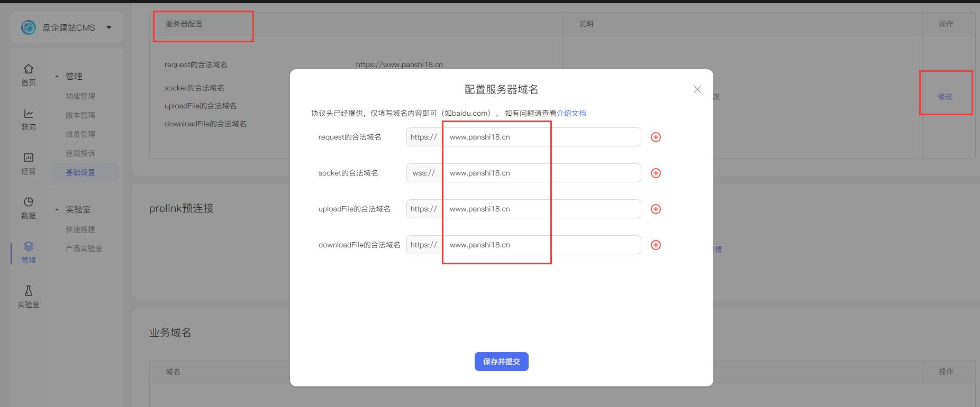Screen dimensions: 980x407
Task: Focus the request合法域名 input field
Action: coord(541,137)
